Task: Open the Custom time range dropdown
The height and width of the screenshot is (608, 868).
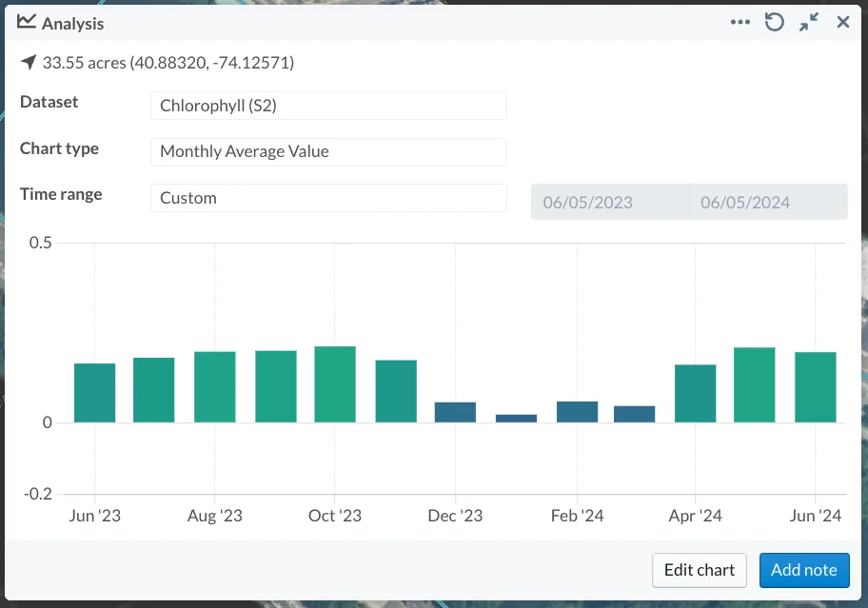Action: [x=328, y=198]
